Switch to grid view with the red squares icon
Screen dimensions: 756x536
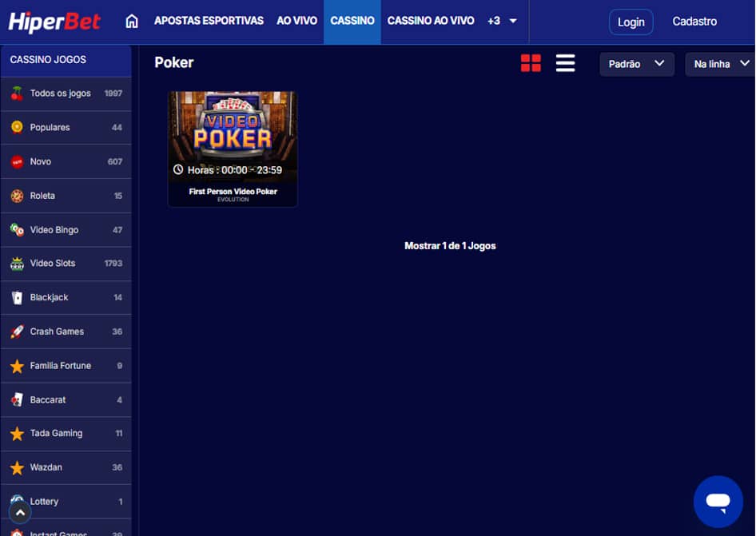tap(531, 62)
